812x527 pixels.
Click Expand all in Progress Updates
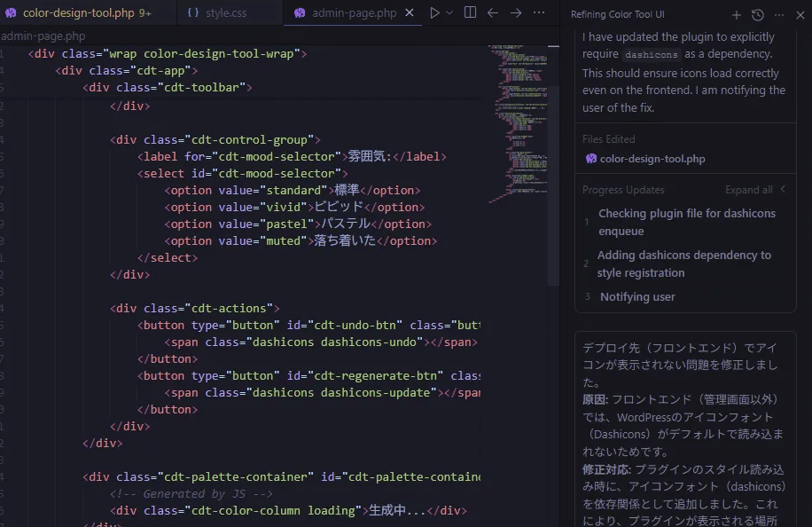(748, 190)
